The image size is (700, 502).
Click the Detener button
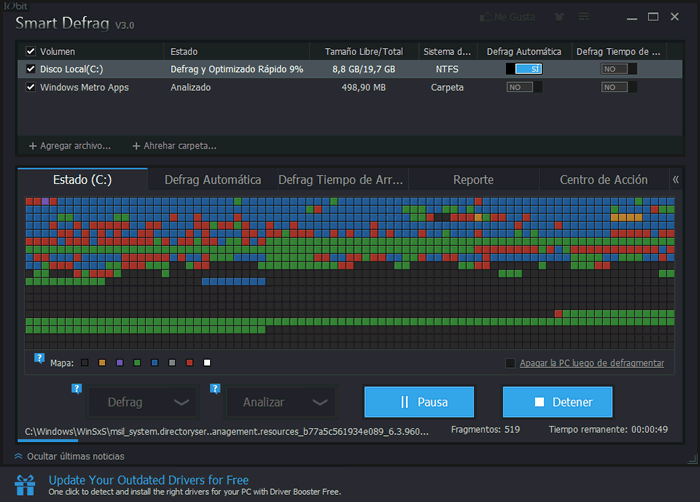(x=557, y=402)
